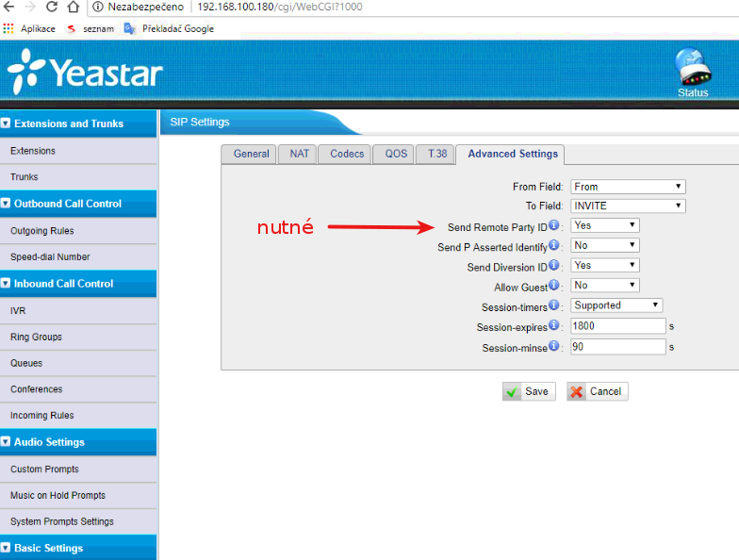Click the browser reload icon
Image resolution: width=739 pixels, height=560 pixels.
(51, 8)
